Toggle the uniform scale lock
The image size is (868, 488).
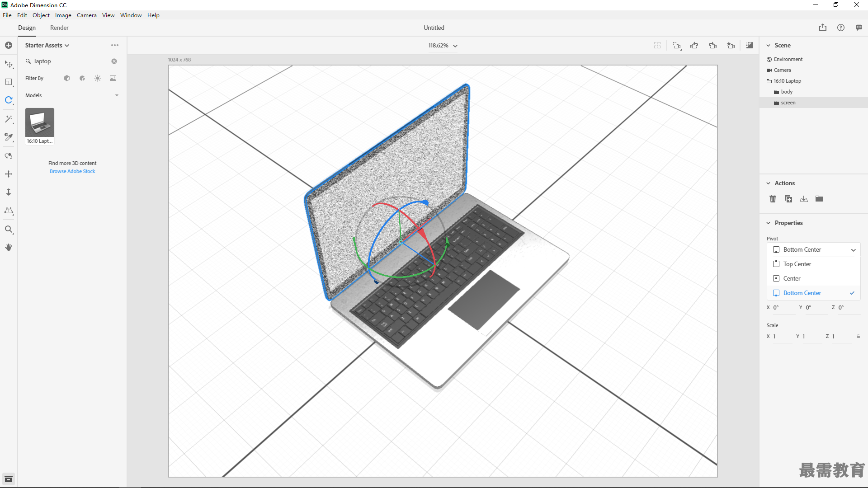pos(859,336)
